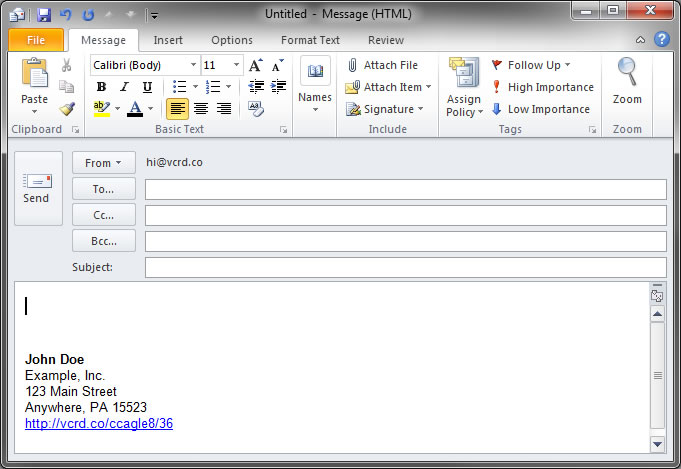
Task: Open the font name dropdown Calibri (Body)
Action: point(144,65)
